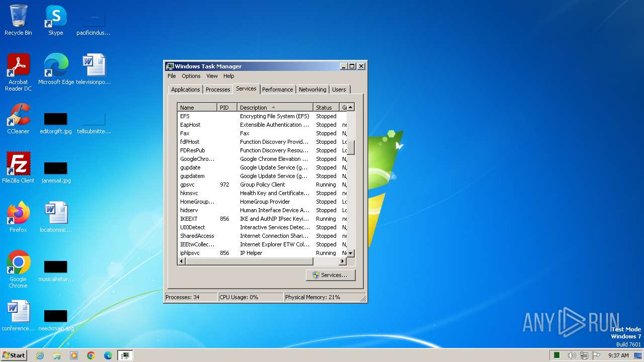Switch to the Performance tab
The height and width of the screenshot is (362, 644).
[277, 89]
